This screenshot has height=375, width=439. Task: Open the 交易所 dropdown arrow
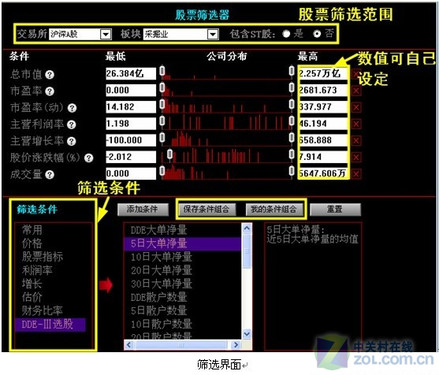coord(106,34)
